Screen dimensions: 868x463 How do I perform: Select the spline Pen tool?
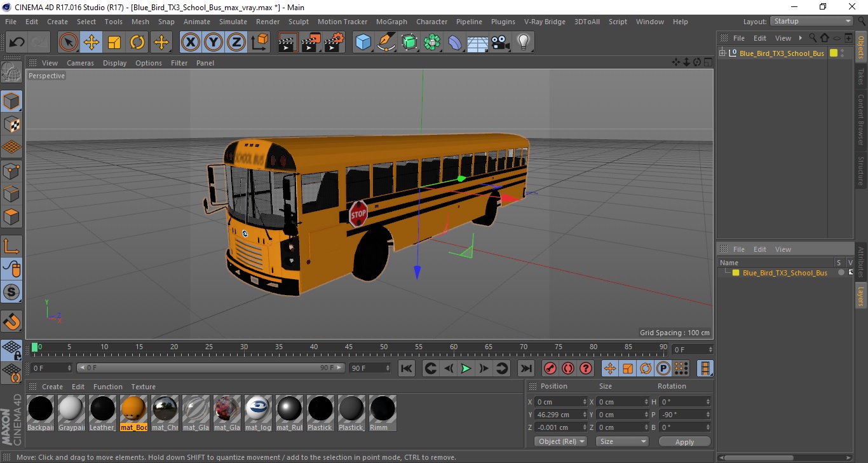(386, 43)
